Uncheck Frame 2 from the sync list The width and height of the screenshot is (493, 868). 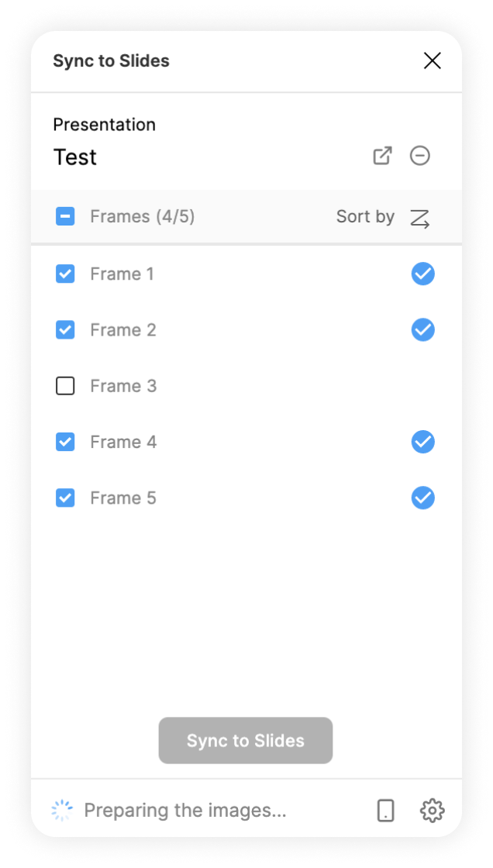pos(65,329)
